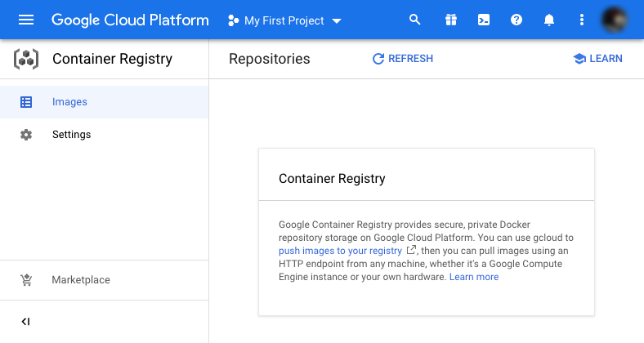644x343 pixels.
Task: Click the user account avatar
Action: 615,20
